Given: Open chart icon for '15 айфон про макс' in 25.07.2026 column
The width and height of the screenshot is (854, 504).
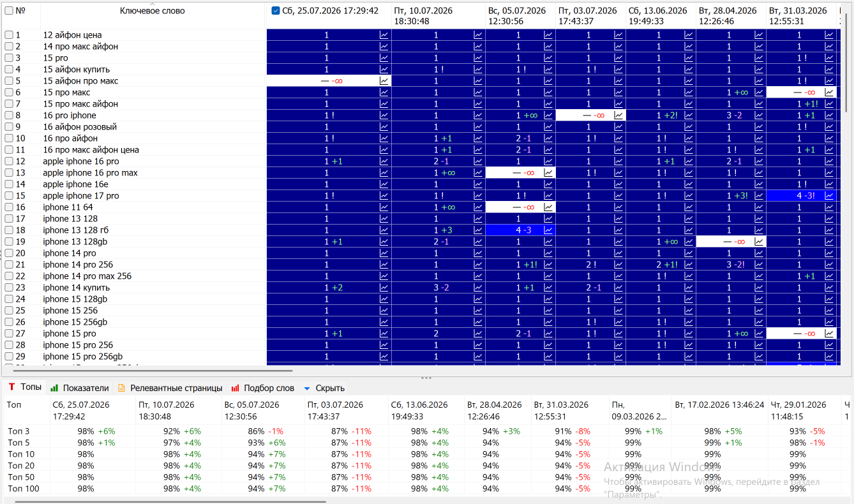Looking at the screenshot, I should point(384,81).
